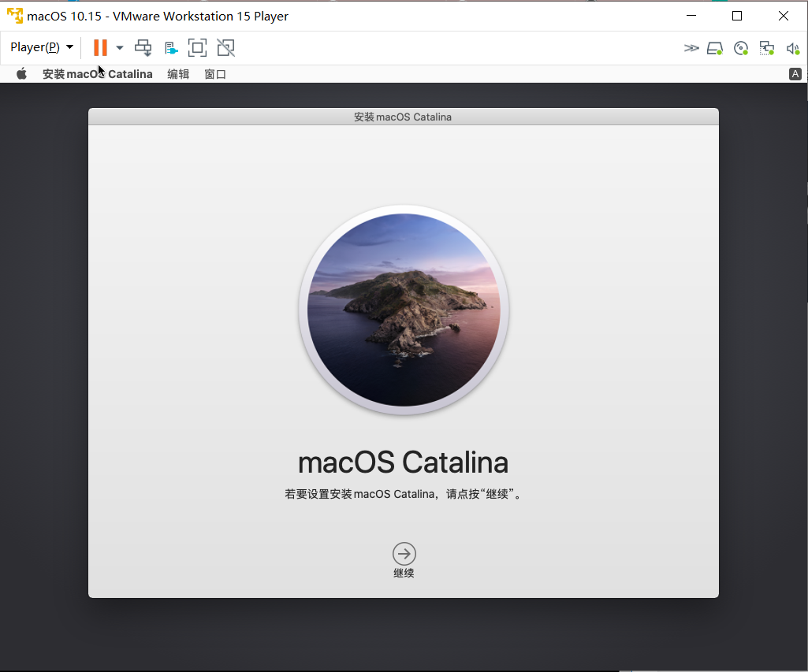Maximize the VMware Player window

[737, 16]
